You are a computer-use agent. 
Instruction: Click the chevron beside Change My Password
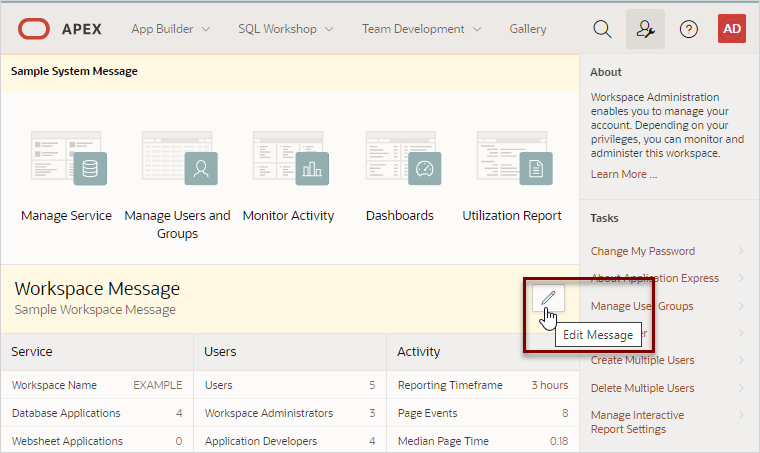(741, 251)
